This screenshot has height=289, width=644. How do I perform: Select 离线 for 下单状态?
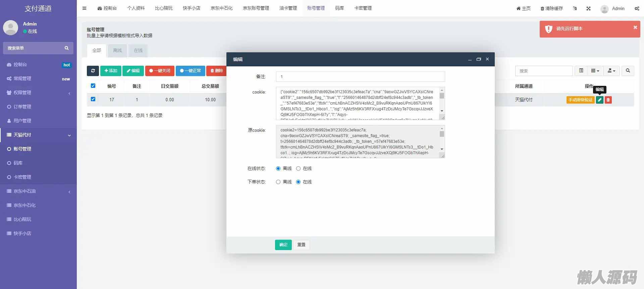(278, 182)
